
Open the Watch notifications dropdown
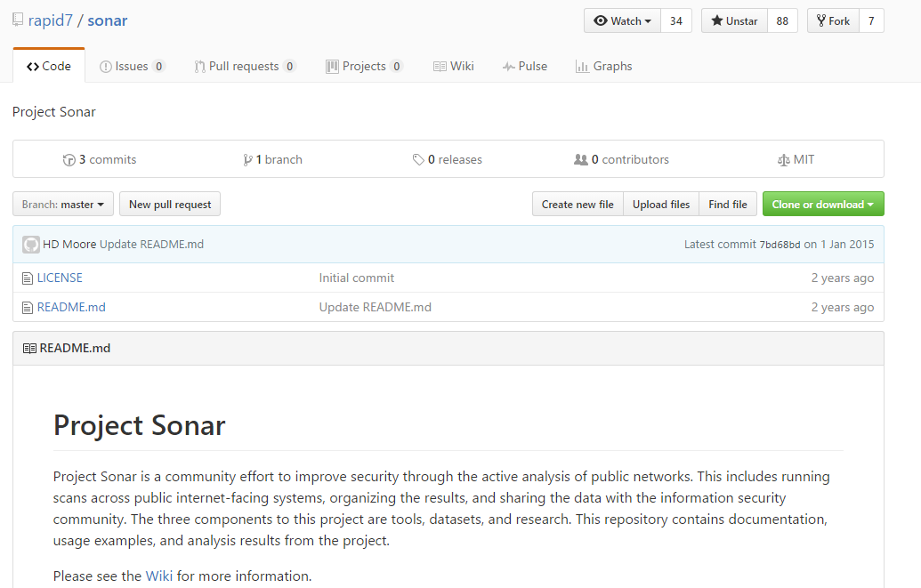(x=622, y=21)
